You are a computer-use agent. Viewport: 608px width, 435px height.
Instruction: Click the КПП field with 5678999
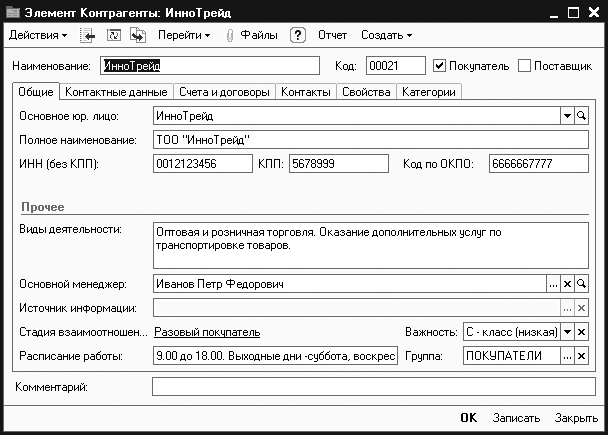pos(339,164)
